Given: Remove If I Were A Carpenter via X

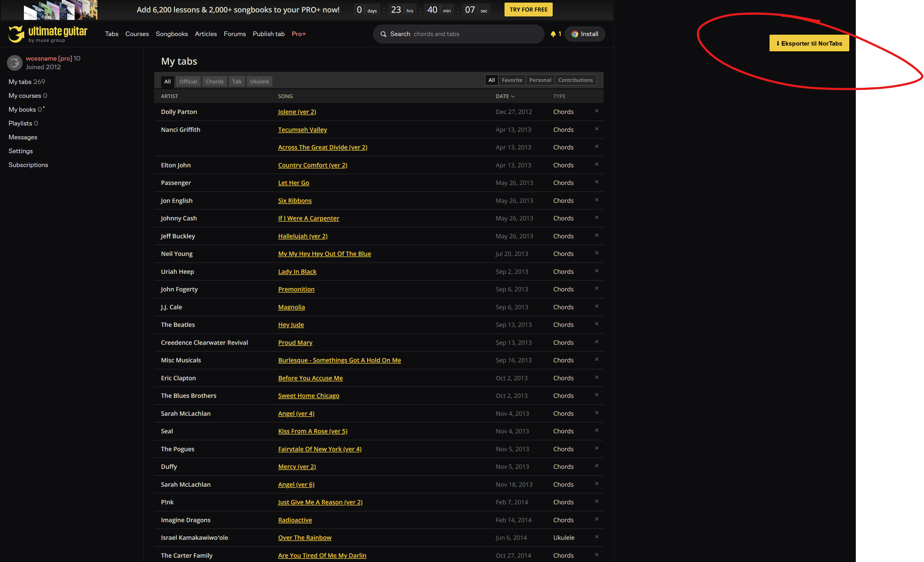Looking at the screenshot, I should pos(596,217).
